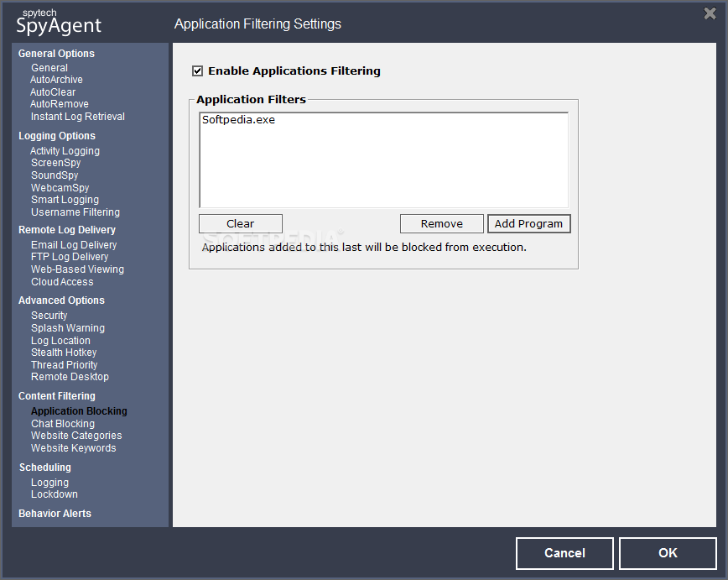Screen dimensions: 728x580
Task: Select Cloud Access settings
Action: point(62,282)
